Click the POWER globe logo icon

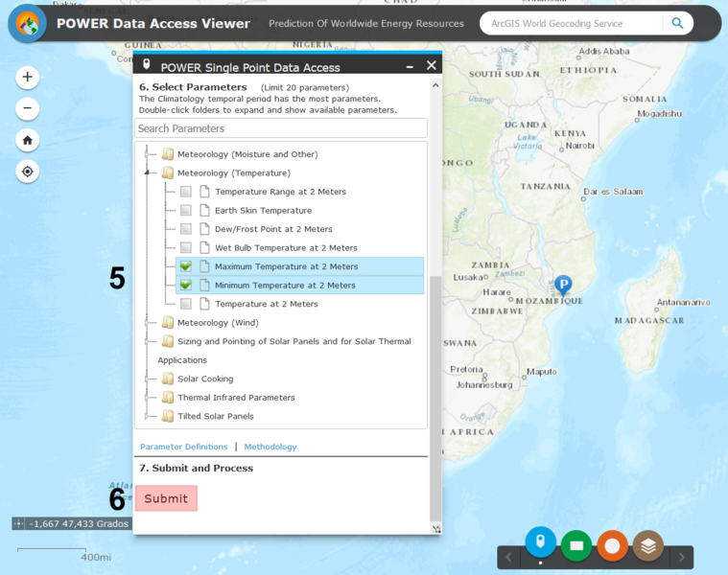coord(28,24)
